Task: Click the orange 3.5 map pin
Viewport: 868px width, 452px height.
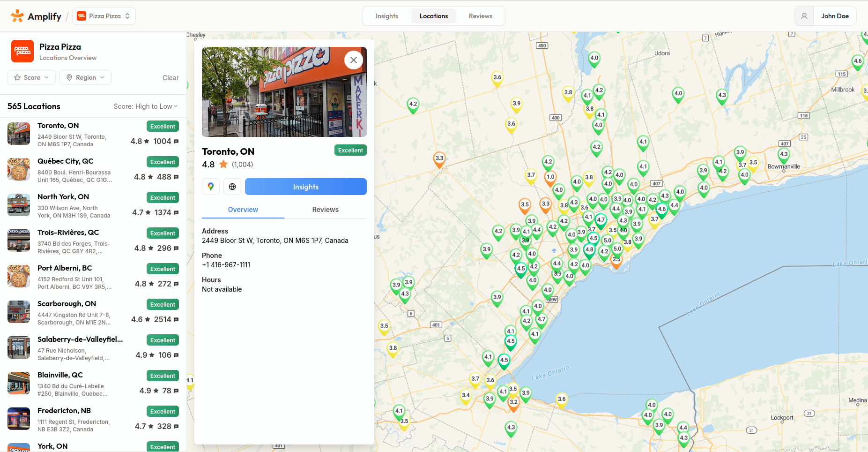Action: pyautogui.click(x=525, y=205)
